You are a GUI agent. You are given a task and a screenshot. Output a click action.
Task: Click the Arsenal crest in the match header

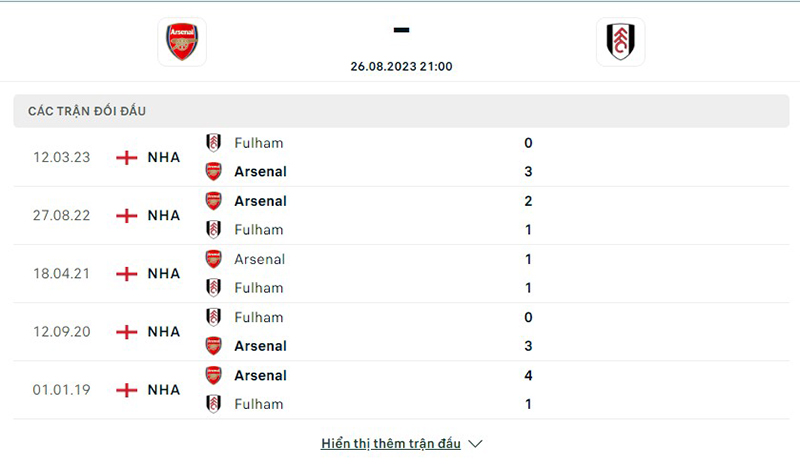182,41
